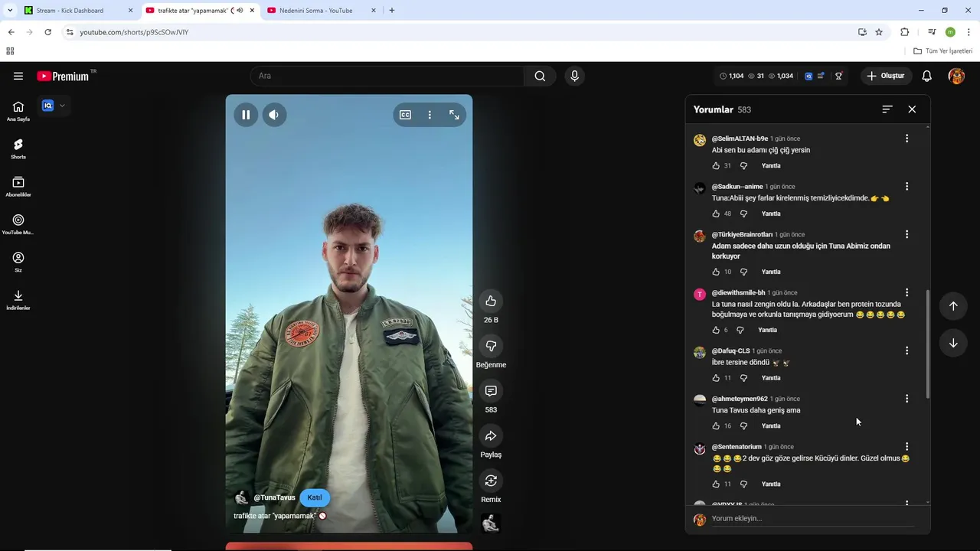980x551 pixels.
Task: Reply (Yanıtla) to @diewithsmile-bh's comment
Action: [767, 330]
